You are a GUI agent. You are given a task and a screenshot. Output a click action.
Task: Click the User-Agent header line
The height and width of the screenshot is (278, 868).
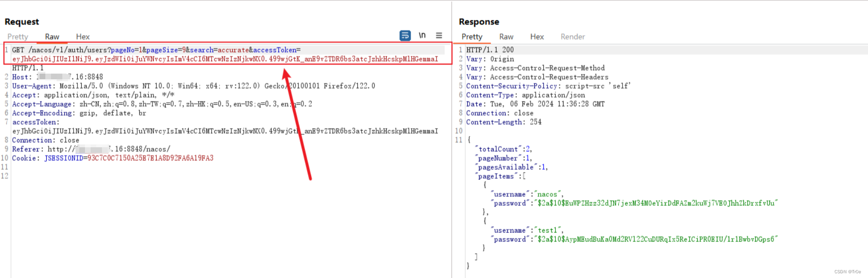click(x=194, y=86)
